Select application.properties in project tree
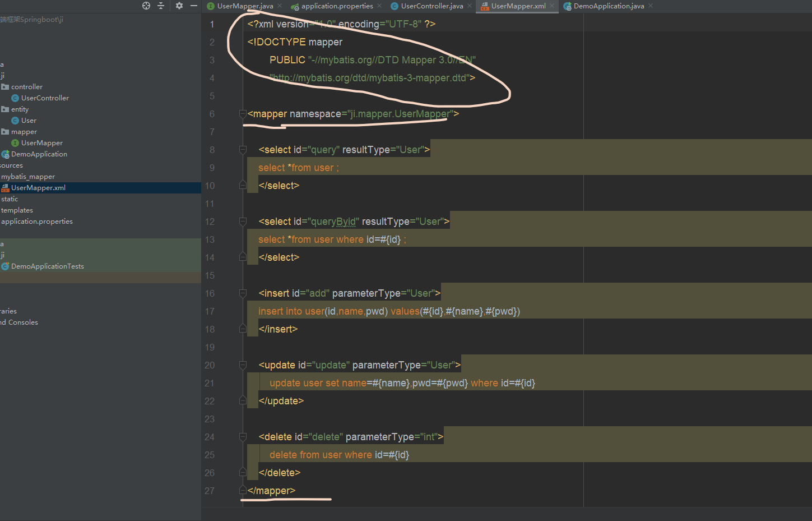This screenshot has width=812, height=521. pos(37,222)
